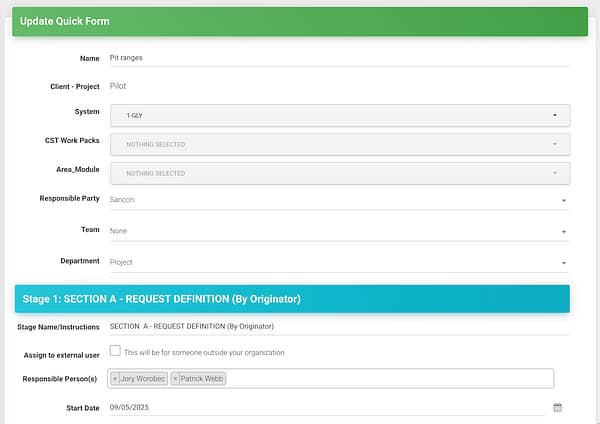Click the Stage Name/Instructions text field
This screenshot has height=424, width=600.
coord(339,326)
